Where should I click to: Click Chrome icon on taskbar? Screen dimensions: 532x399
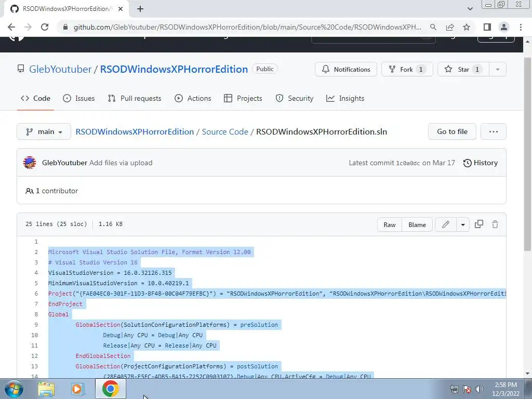(x=110, y=389)
